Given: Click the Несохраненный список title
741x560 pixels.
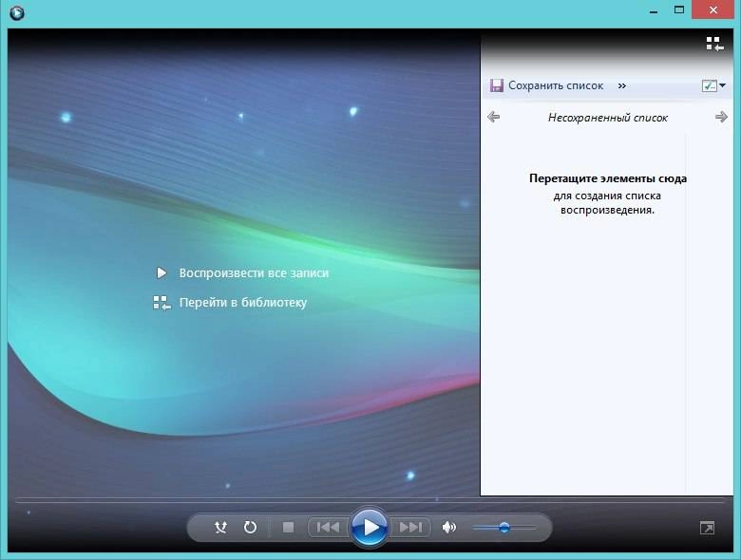Looking at the screenshot, I should pos(608,118).
